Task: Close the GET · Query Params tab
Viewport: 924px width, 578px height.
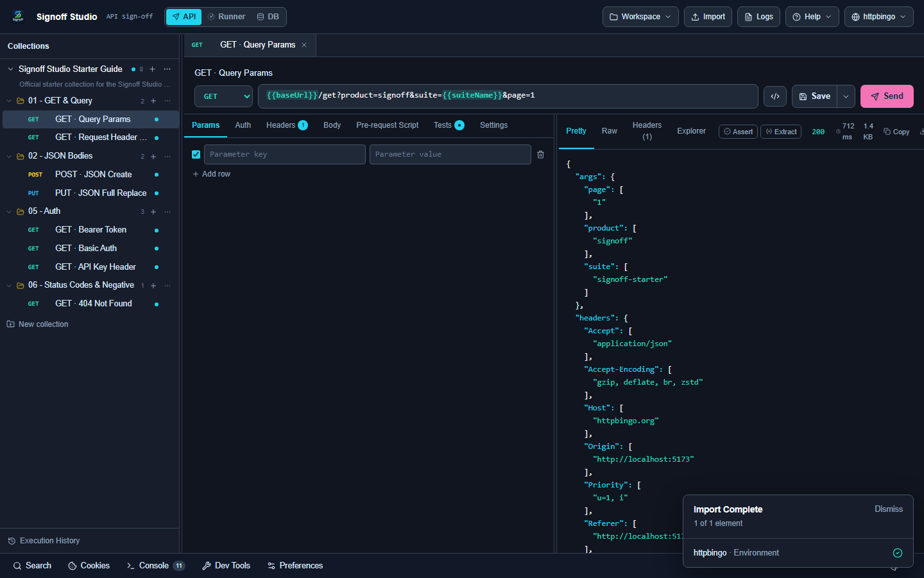Action: point(304,45)
